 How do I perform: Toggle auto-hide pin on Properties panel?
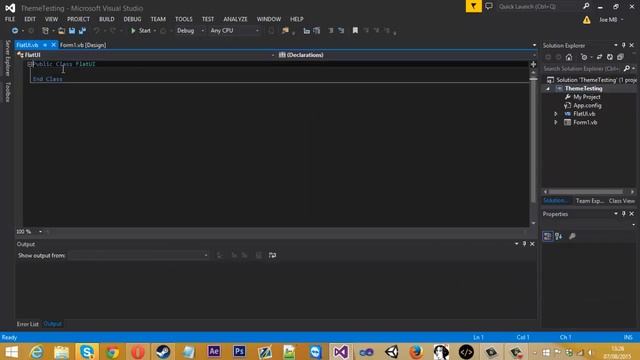624,214
